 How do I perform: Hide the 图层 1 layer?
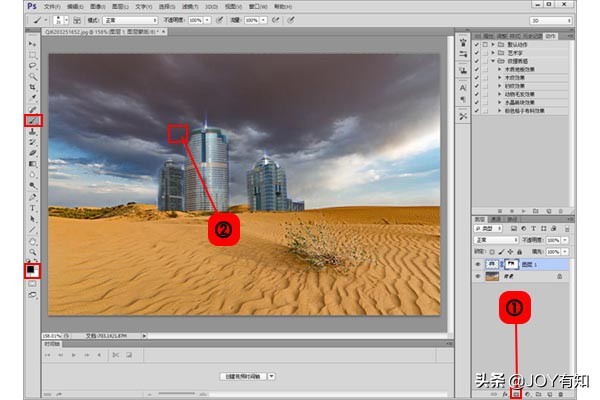(x=478, y=264)
